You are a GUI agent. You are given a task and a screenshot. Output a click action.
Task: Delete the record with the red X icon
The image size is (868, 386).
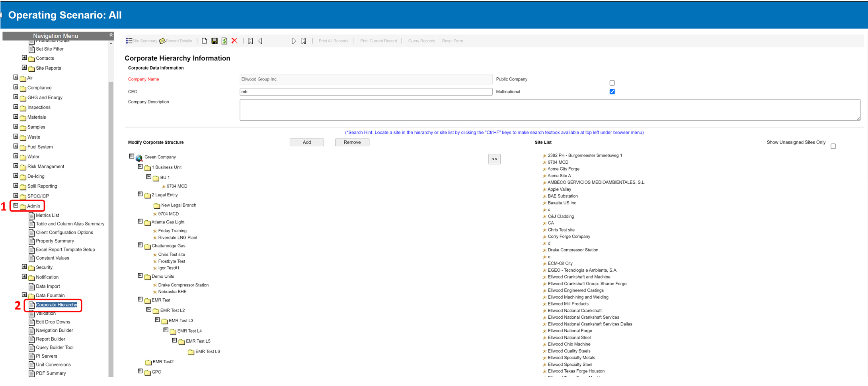pos(234,41)
